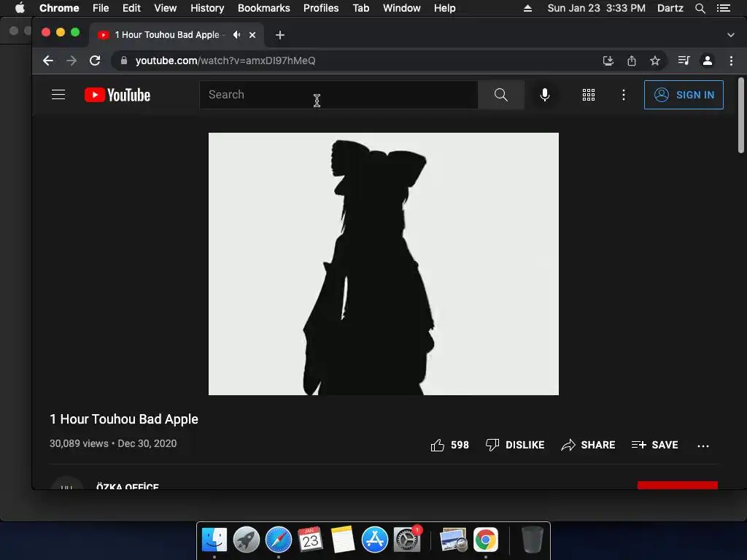Open YouTube settings three-dot menu

click(623, 95)
